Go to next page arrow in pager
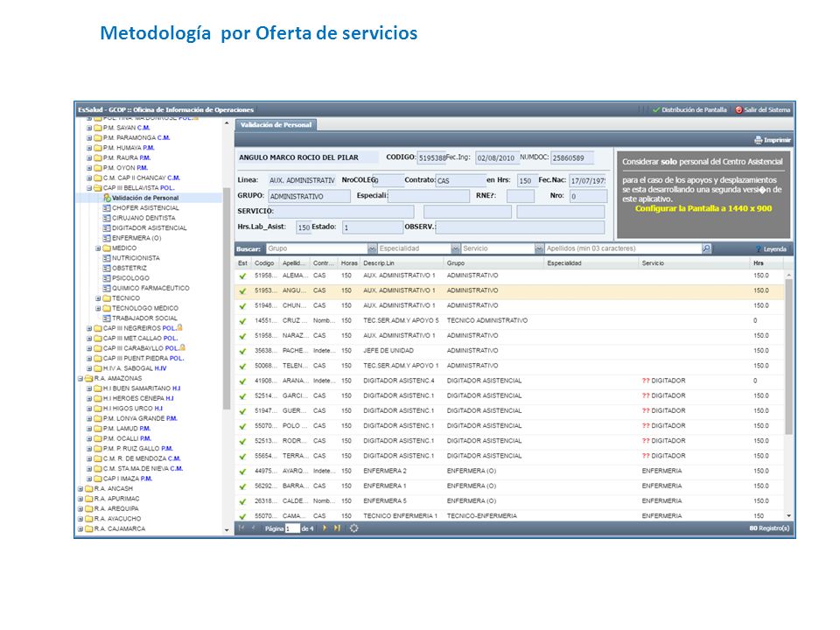Image resolution: width=840 pixels, height=630 pixels. [x=325, y=528]
